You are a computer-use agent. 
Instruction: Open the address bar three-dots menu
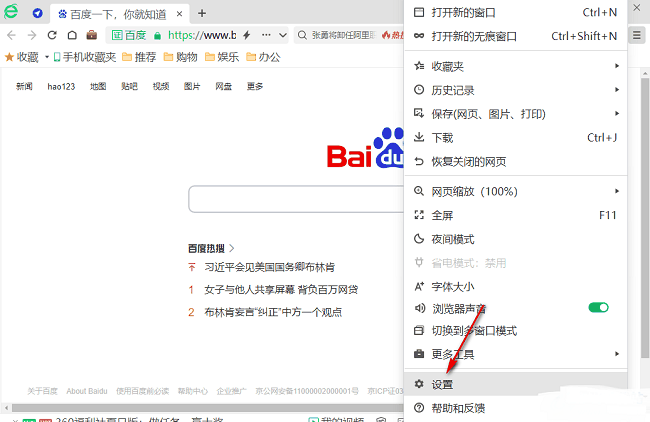(266, 35)
